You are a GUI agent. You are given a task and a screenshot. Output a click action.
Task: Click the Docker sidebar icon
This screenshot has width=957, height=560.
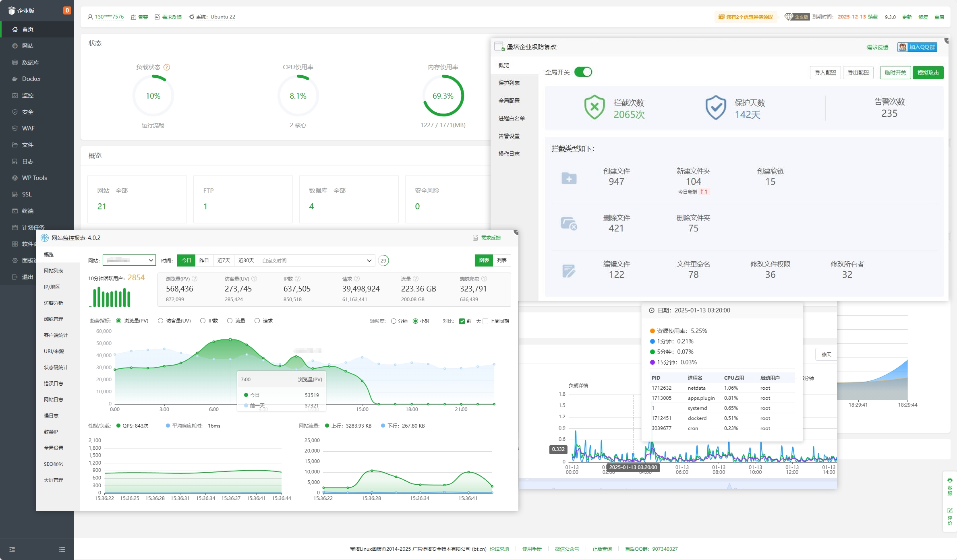pos(15,79)
